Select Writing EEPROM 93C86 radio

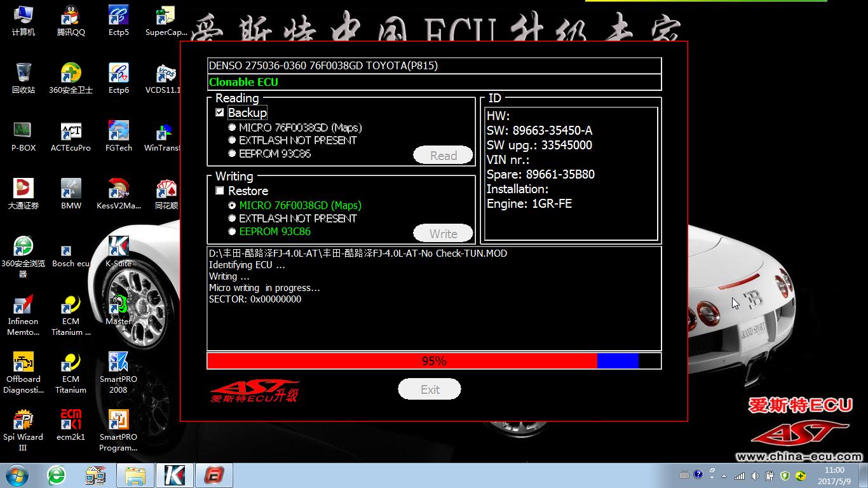[x=232, y=231]
